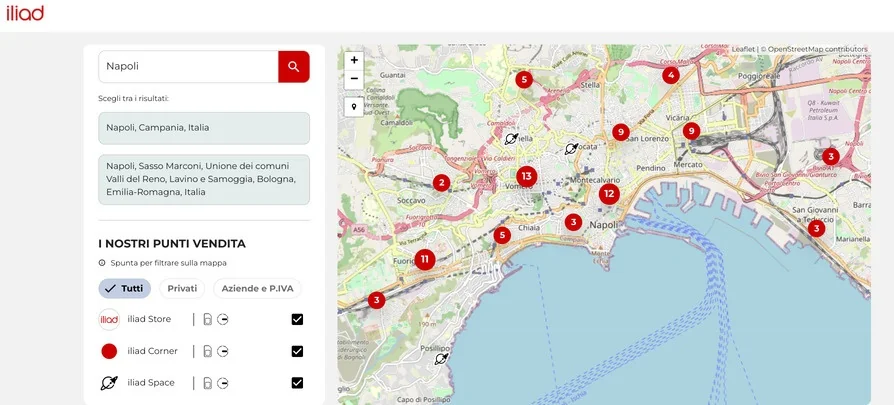
Task: Open the Leaflet attribution link
Action: click(743, 50)
